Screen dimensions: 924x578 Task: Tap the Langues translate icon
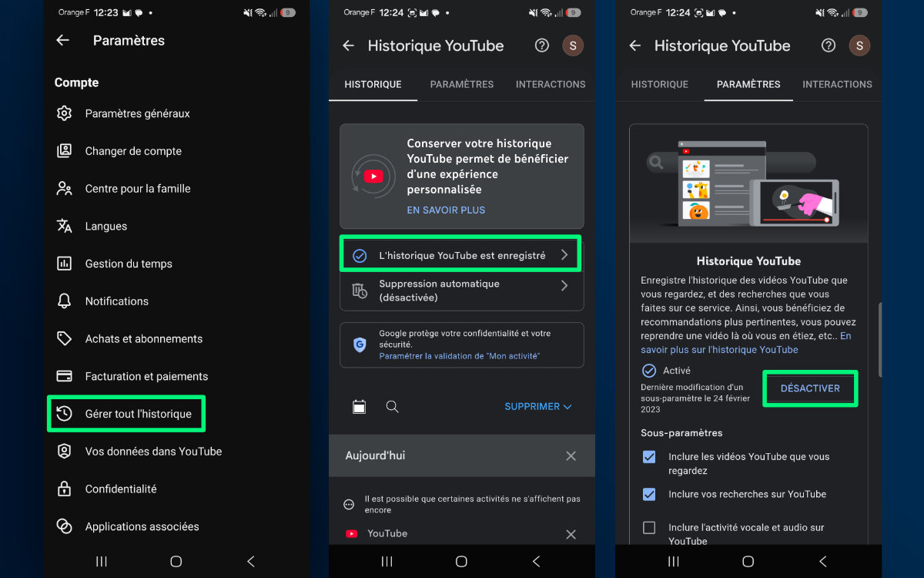coord(65,226)
